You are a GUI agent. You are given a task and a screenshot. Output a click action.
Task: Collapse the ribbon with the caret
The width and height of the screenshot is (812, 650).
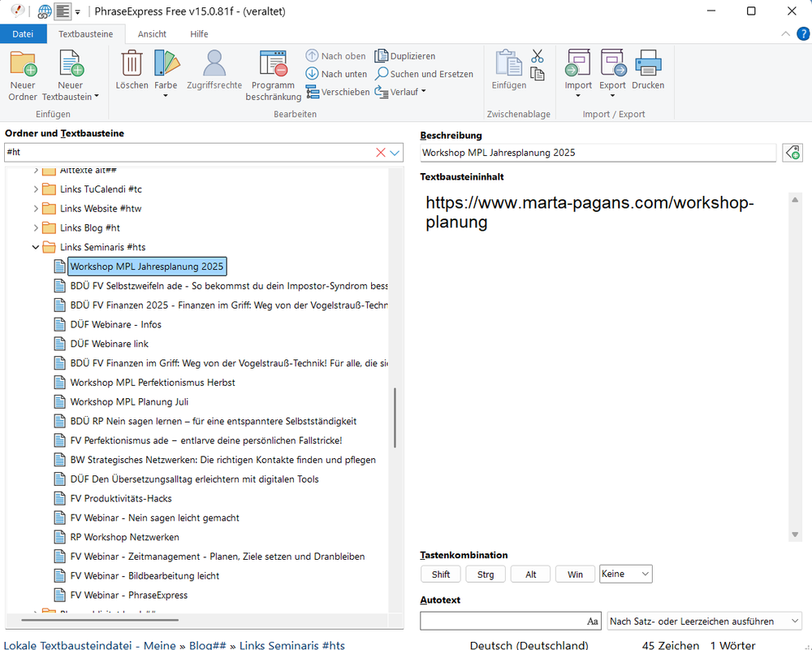pos(785,33)
